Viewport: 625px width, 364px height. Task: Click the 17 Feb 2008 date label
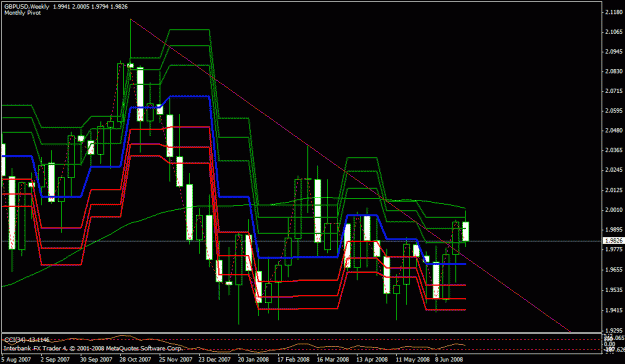click(293, 359)
